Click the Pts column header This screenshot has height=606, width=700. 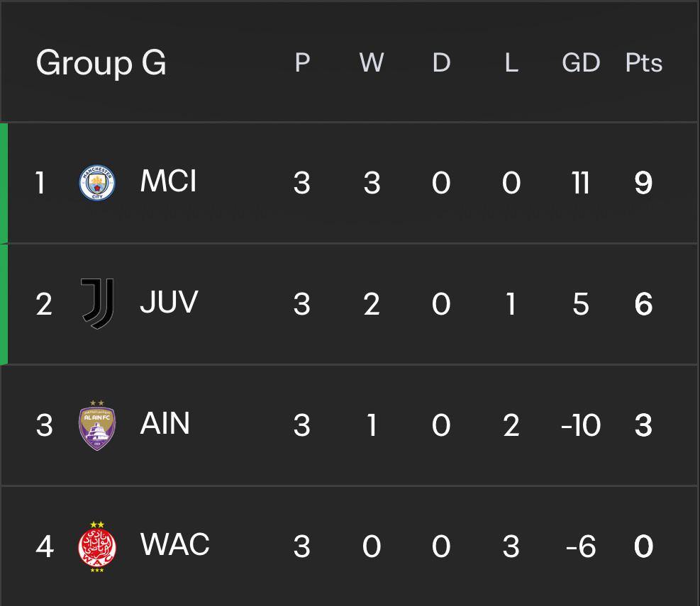tap(644, 62)
